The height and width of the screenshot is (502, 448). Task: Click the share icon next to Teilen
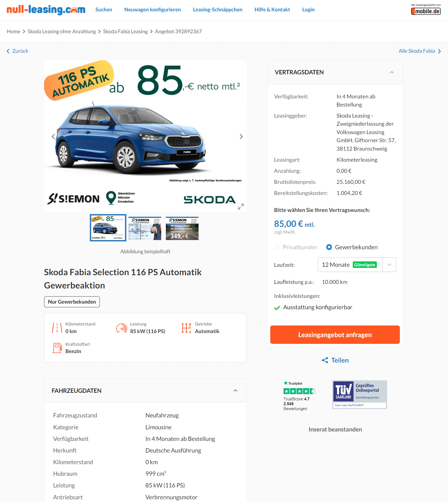[x=325, y=360]
